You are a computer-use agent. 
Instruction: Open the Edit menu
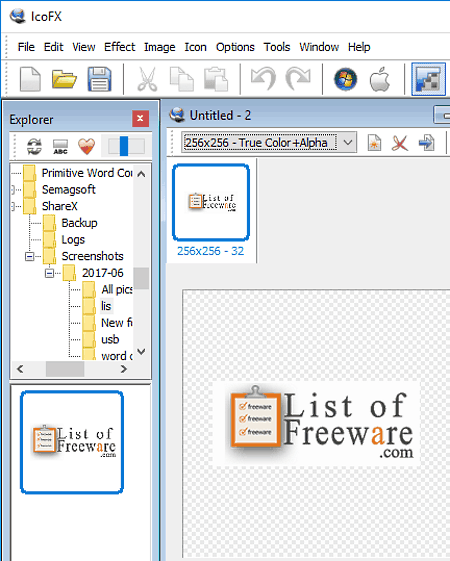(x=53, y=47)
